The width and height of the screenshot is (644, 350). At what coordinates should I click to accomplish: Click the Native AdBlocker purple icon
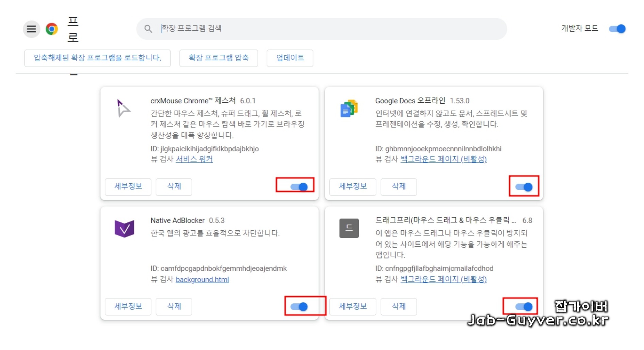click(x=124, y=229)
